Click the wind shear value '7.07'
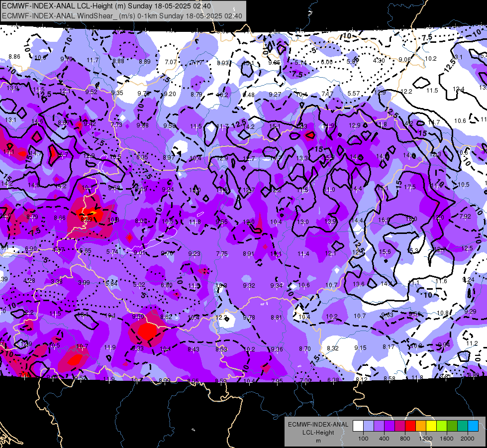The image size is (487, 448). pyautogui.click(x=171, y=62)
